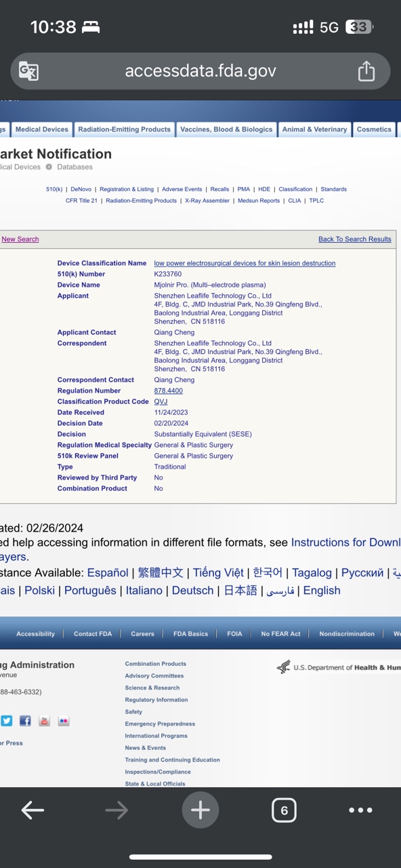Open CFR Title 21 link
The width and height of the screenshot is (401, 868).
(81, 201)
